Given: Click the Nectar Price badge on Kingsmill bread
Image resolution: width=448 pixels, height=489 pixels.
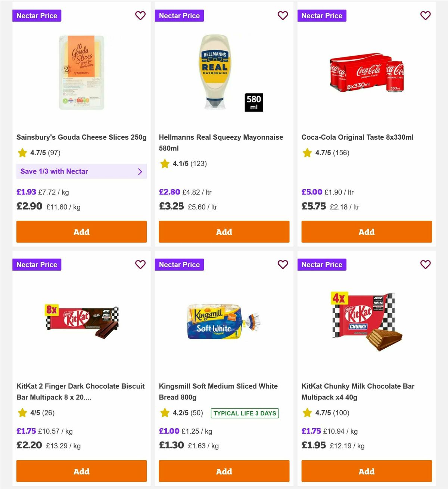Looking at the screenshot, I should (x=179, y=265).
